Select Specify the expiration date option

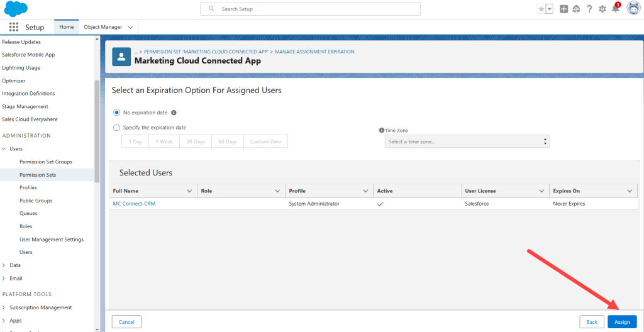click(x=116, y=128)
